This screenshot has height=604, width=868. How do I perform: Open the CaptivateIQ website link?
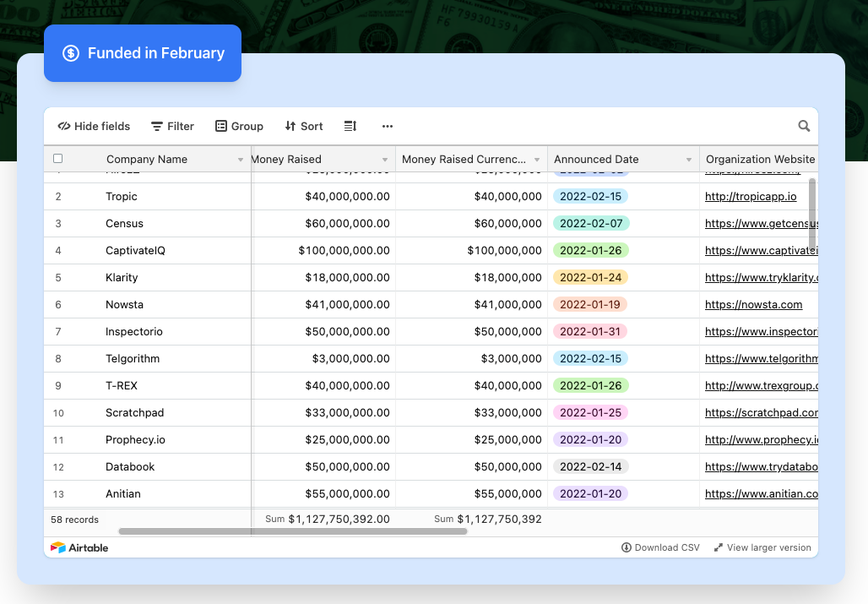click(x=761, y=251)
